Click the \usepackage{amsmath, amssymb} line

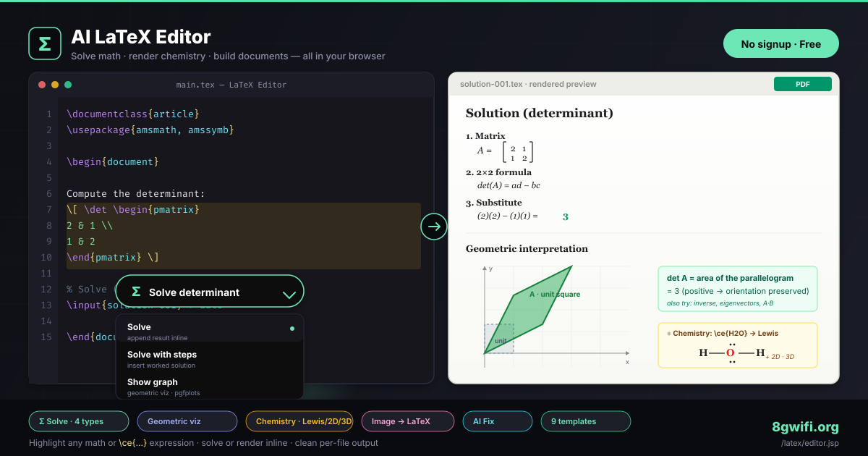[x=150, y=130]
